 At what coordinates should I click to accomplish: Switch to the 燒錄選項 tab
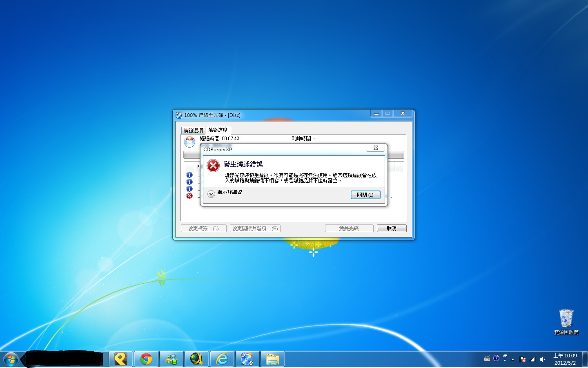click(193, 130)
